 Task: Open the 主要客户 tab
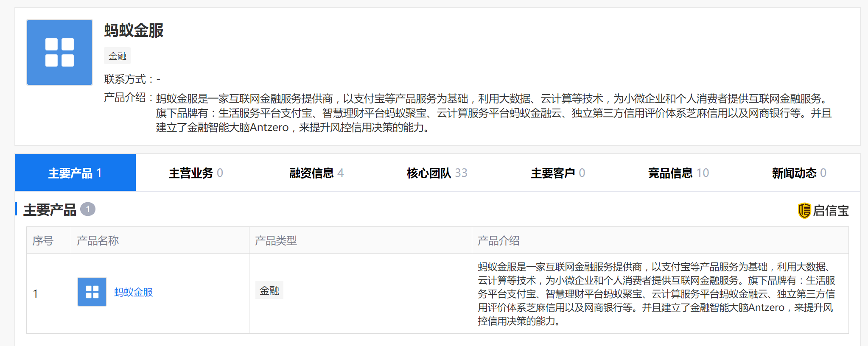pyautogui.click(x=558, y=173)
